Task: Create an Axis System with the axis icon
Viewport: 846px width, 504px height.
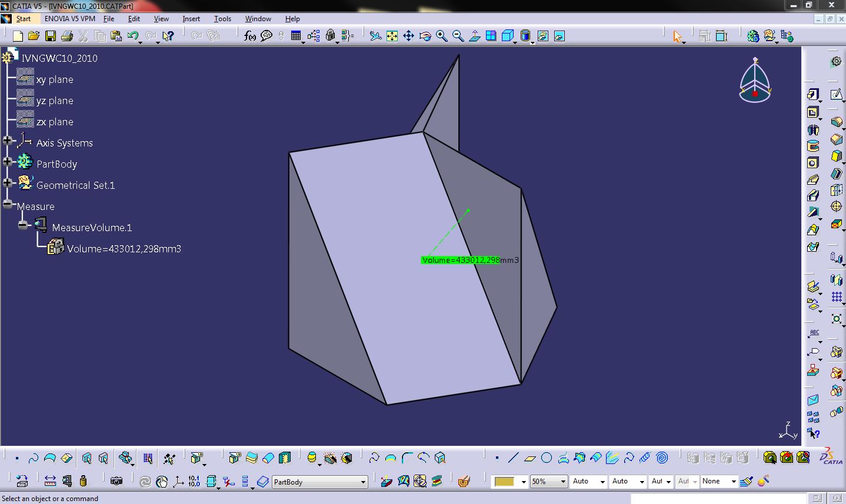Action: point(178,481)
